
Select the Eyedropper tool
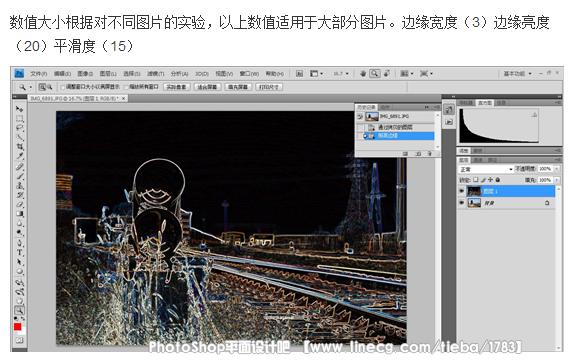pos(19,156)
